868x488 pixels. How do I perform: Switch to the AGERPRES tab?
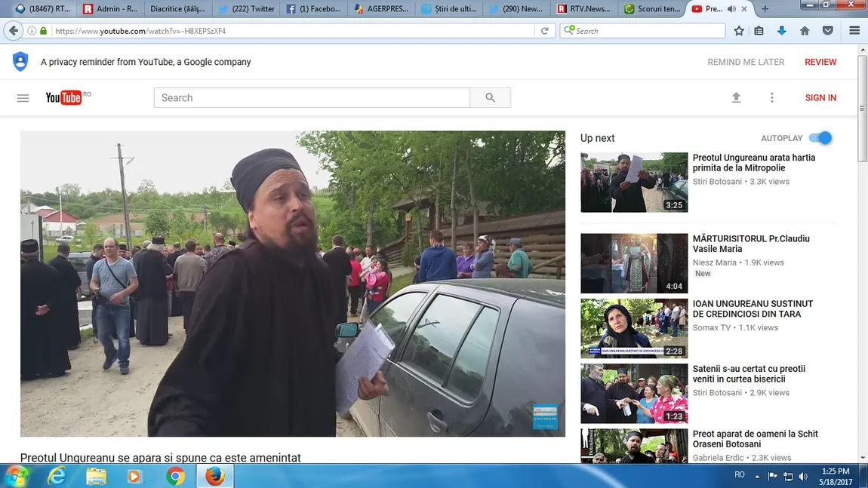tap(383, 9)
